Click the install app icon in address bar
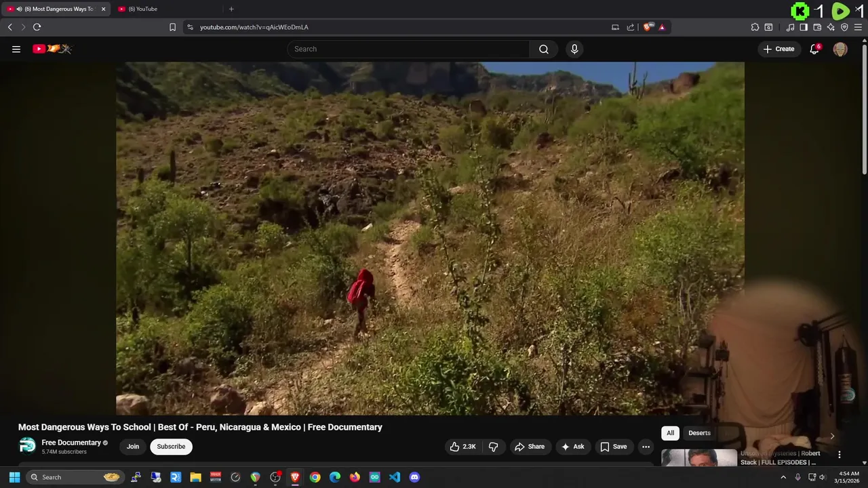The image size is (868, 488). (x=615, y=27)
